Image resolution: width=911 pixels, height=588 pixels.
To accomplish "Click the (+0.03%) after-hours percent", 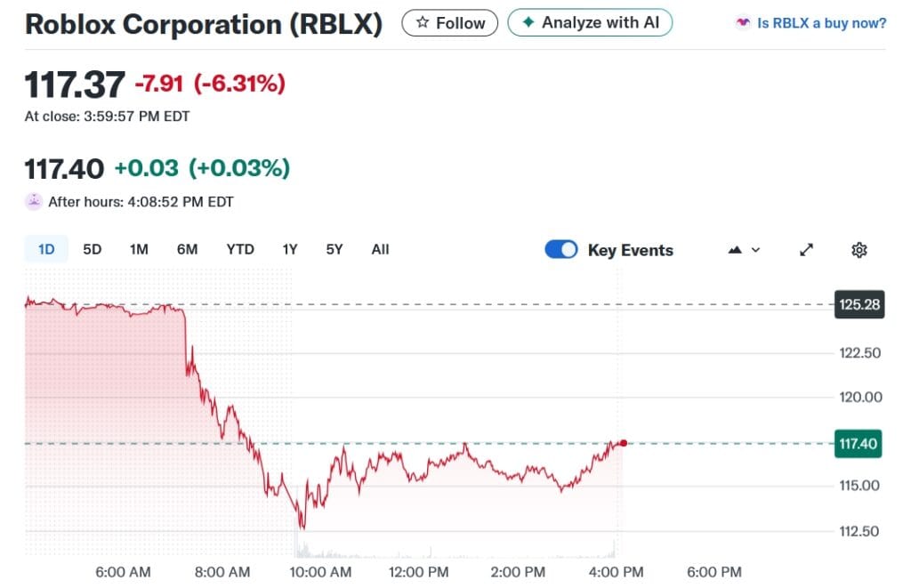I will pos(239,168).
